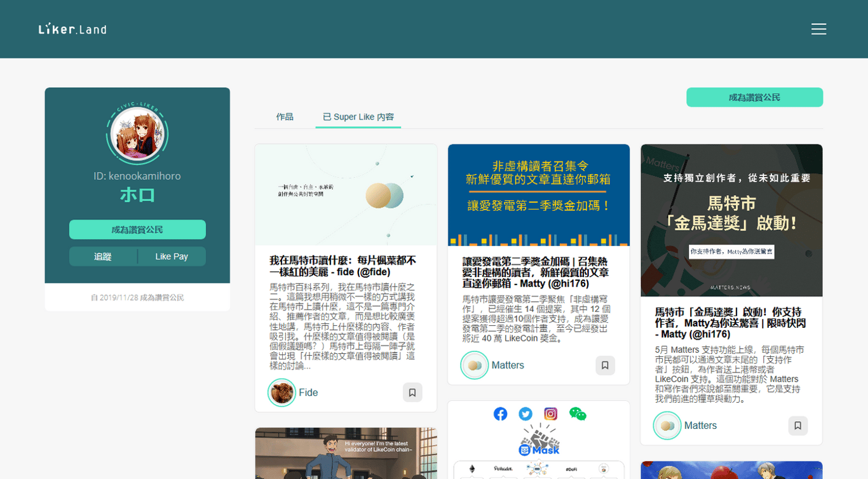868x479 pixels.
Task: Open Fide author name link
Action: point(308,393)
